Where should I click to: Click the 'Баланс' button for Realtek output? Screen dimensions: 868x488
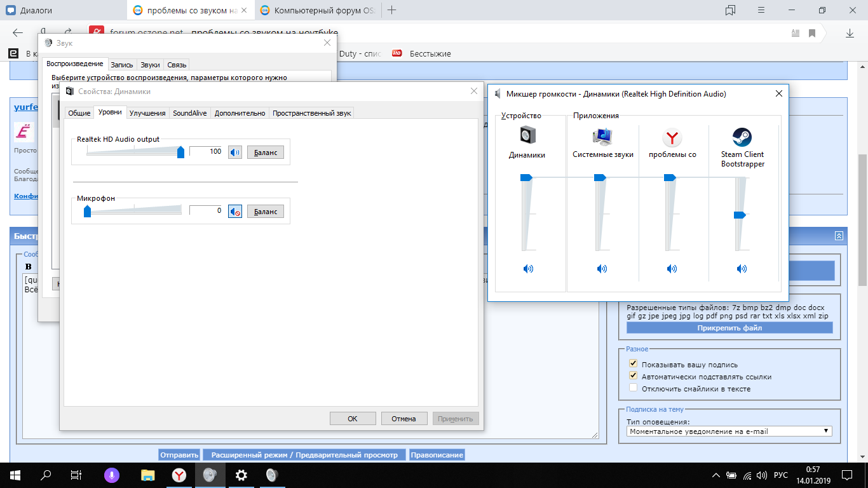(265, 152)
